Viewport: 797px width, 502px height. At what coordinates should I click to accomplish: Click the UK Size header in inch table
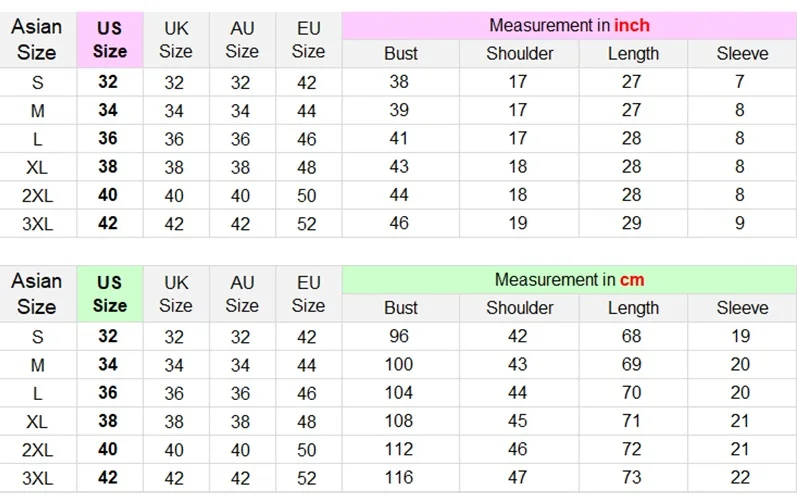coord(176,40)
